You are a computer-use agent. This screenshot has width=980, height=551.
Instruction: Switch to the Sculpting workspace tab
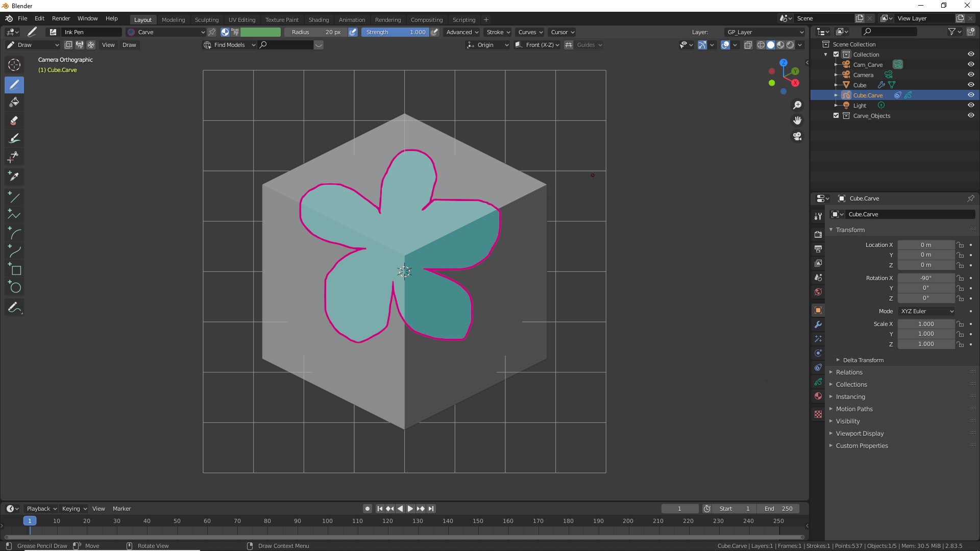(207, 20)
